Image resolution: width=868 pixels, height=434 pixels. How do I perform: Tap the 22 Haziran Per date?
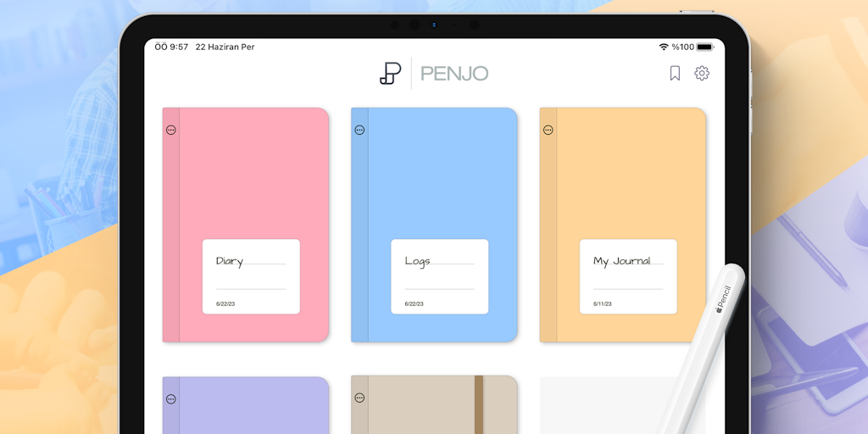225,47
